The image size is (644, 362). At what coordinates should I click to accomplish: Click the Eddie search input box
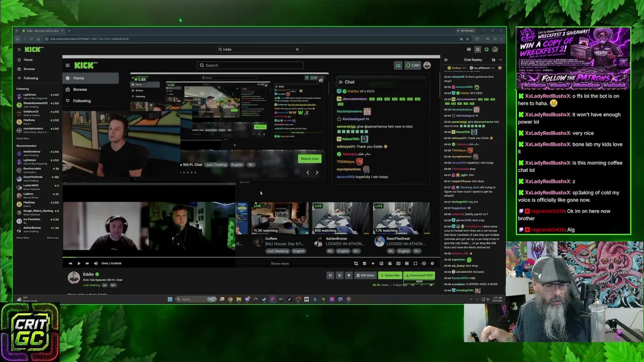(259, 49)
